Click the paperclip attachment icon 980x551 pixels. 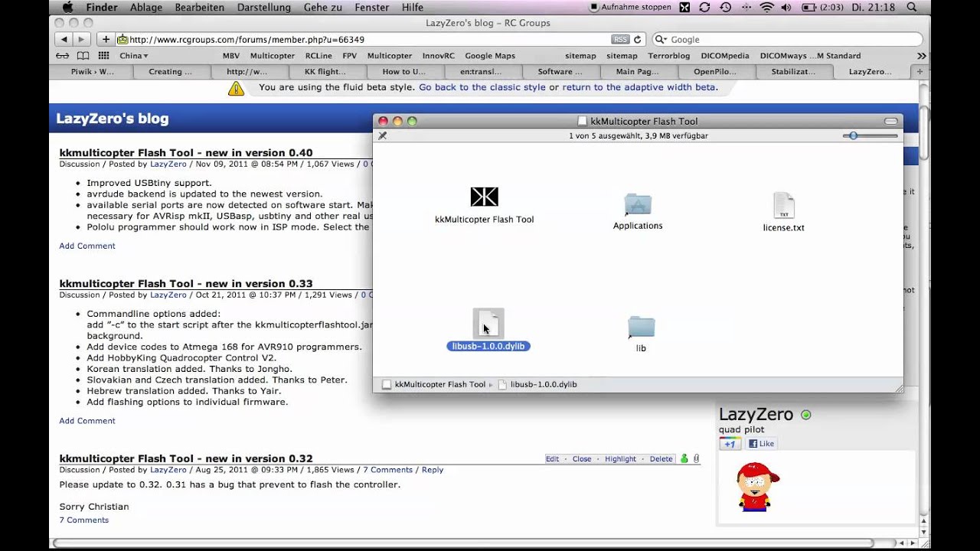[696, 458]
